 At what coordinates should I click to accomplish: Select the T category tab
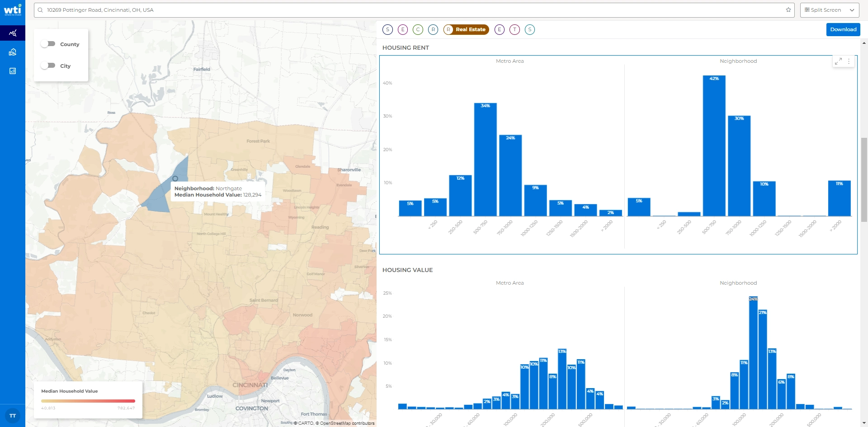click(x=514, y=29)
